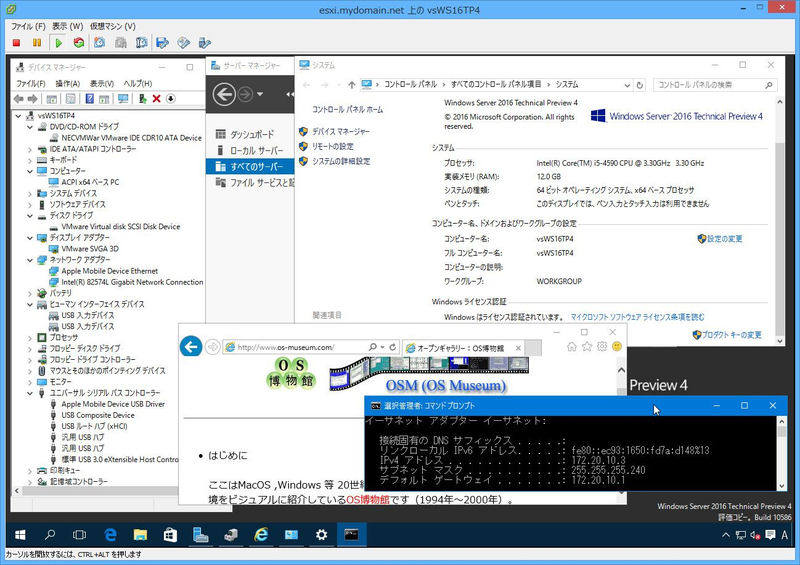Screen dimensions: 800x565
Task: Collapse the DVD/CD-ROM ドライブ node
Action: pos(30,127)
